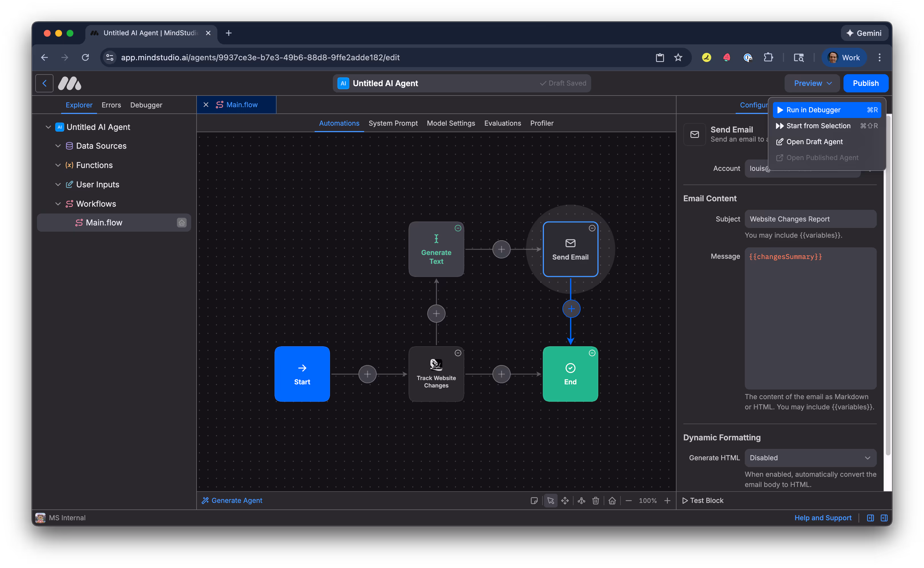Screen dimensions: 924x568
Task: Click the delete trash icon in canvas toolbar
Action: (595, 500)
